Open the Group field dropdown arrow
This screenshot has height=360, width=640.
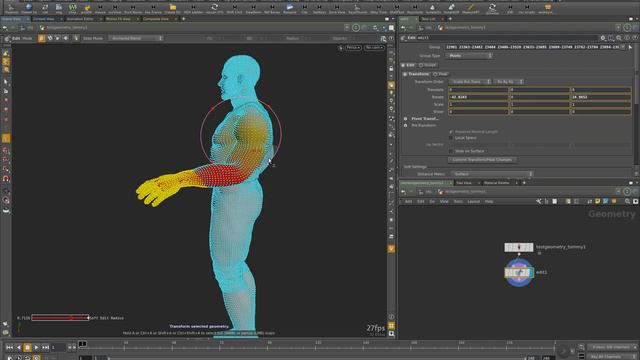pos(623,47)
